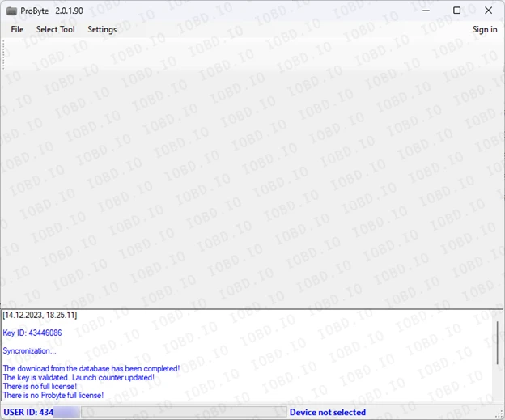The height and width of the screenshot is (420, 505).
Task: Open the File menu
Action: (17, 29)
